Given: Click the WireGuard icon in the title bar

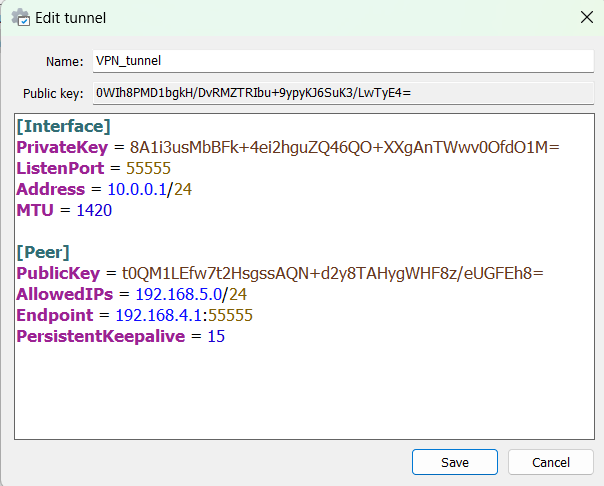Looking at the screenshot, I should 20,17.
